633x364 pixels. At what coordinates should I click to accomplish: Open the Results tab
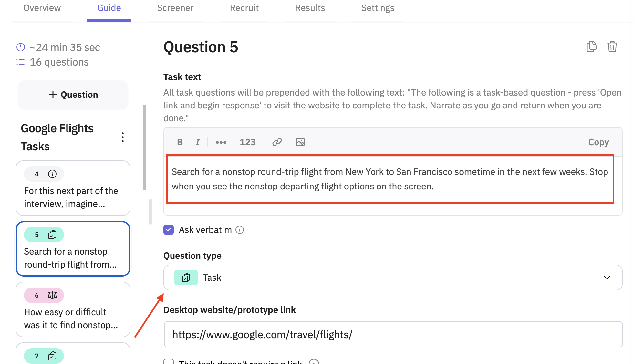click(x=310, y=8)
